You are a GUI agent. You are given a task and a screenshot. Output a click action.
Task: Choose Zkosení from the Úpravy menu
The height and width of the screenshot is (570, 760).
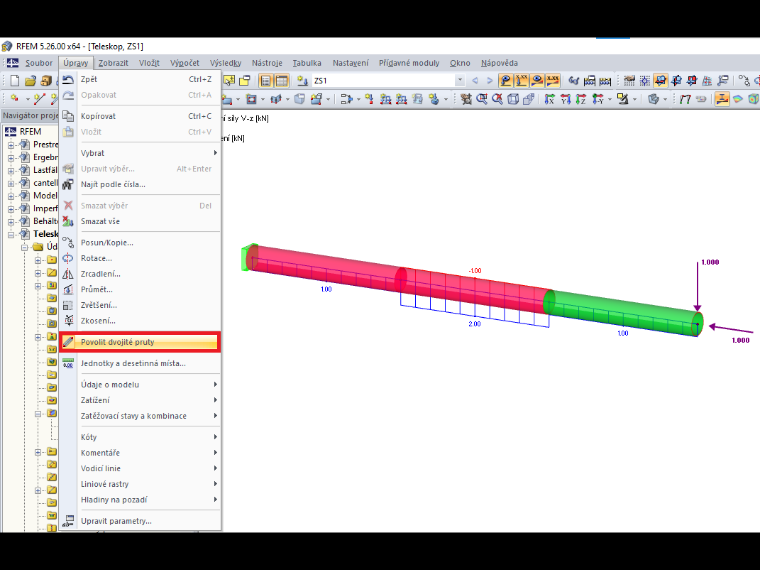pos(140,321)
